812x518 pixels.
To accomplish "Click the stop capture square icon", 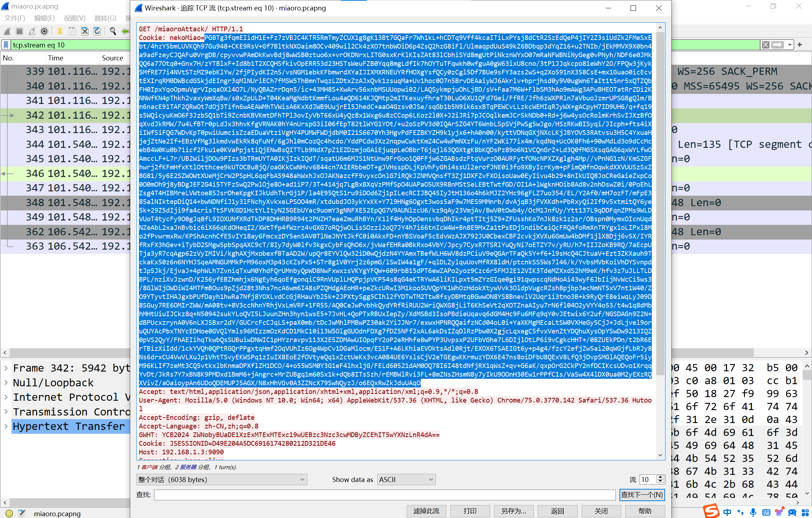I will coord(19,31).
